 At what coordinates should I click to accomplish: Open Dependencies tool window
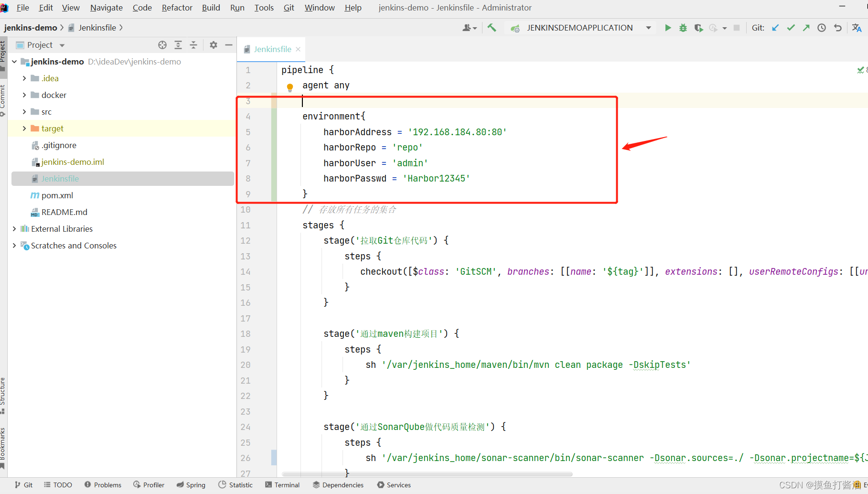click(338, 485)
